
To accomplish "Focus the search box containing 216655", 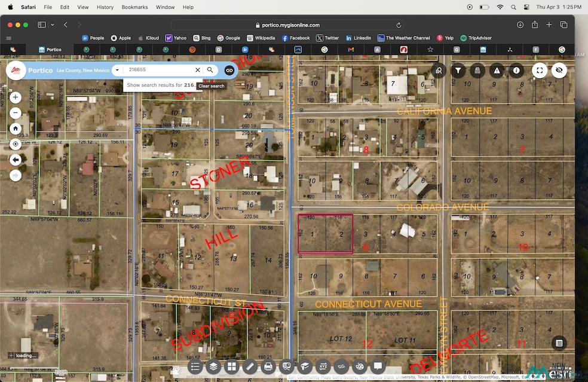I will coord(160,70).
